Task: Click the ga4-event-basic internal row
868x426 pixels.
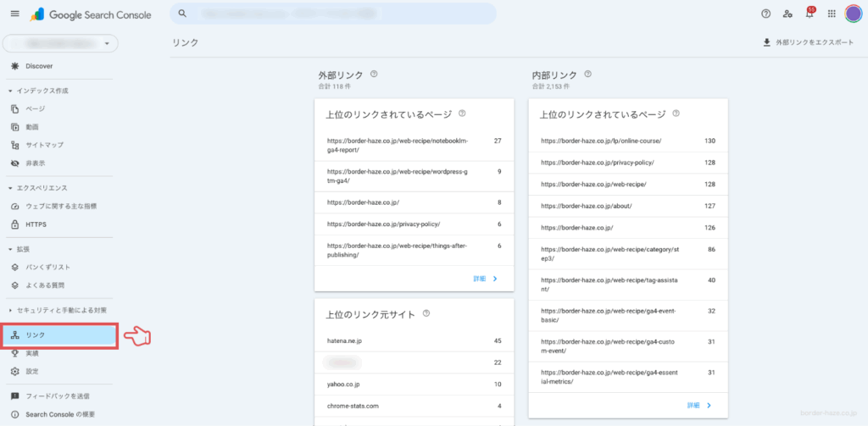Action: 628,315
